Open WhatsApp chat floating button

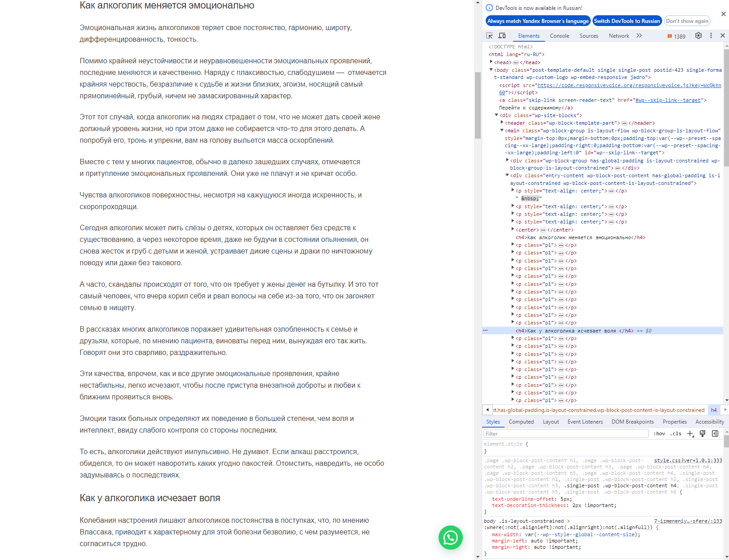pos(450,537)
